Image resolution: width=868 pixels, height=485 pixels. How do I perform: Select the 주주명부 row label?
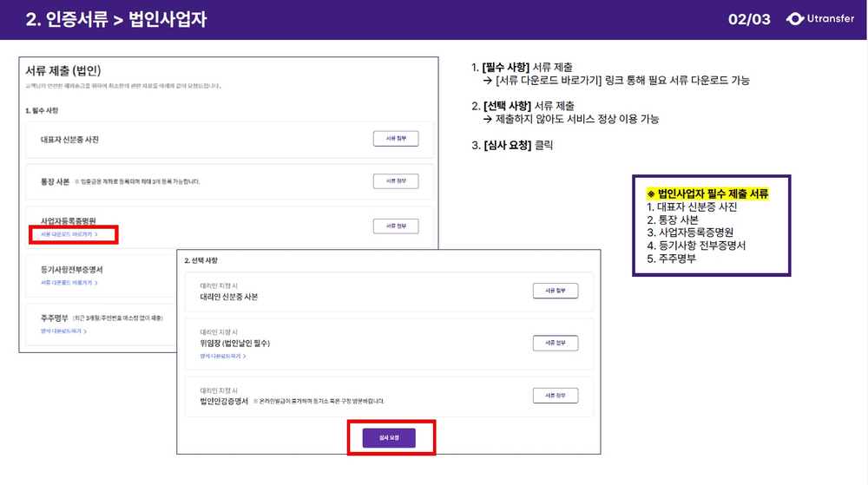tap(54, 318)
